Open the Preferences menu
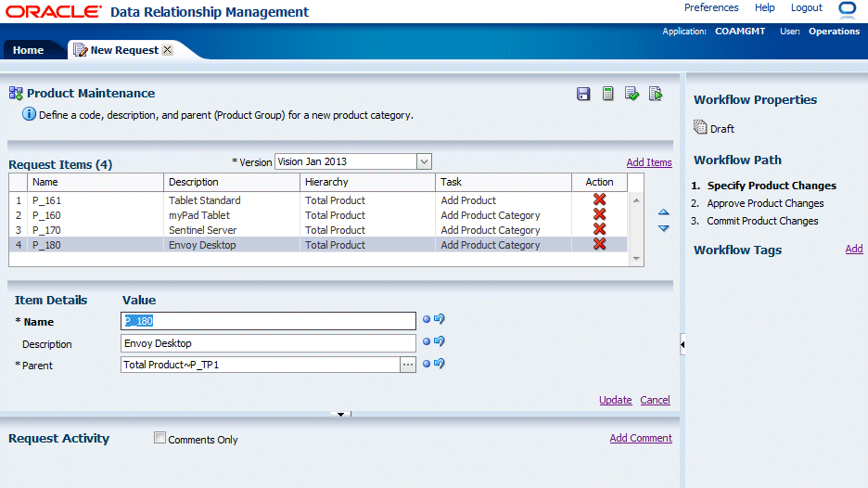The width and height of the screenshot is (868, 488). tap(711, 7)
